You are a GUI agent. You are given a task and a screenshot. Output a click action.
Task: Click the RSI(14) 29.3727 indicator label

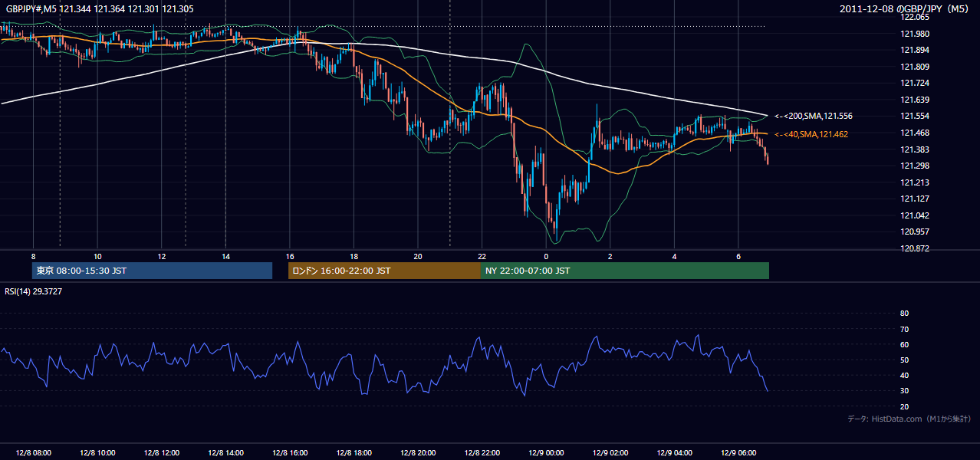click(x=34, y=291)
